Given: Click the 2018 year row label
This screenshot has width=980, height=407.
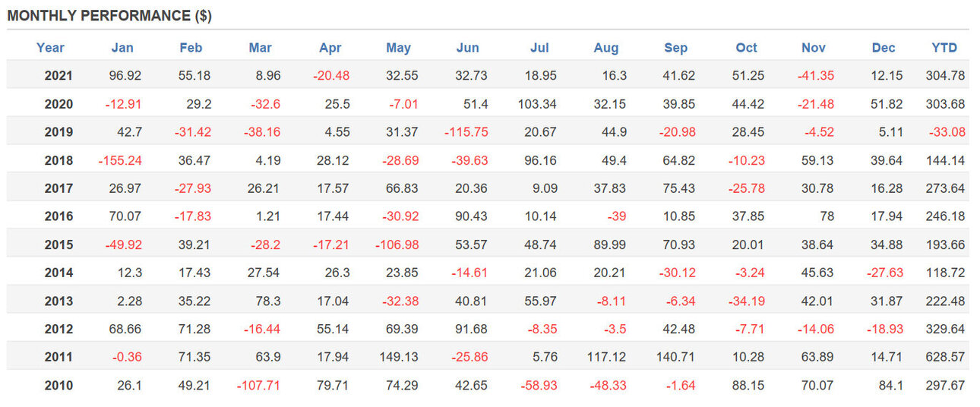Looking at the screenshot, I should click(58, 160).
